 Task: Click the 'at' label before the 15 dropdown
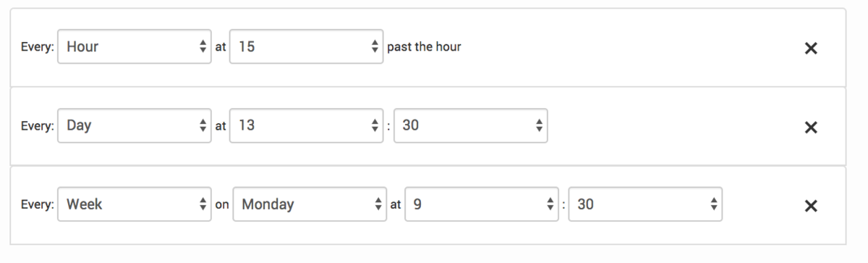pyautogui.click(x=221, y=48)
